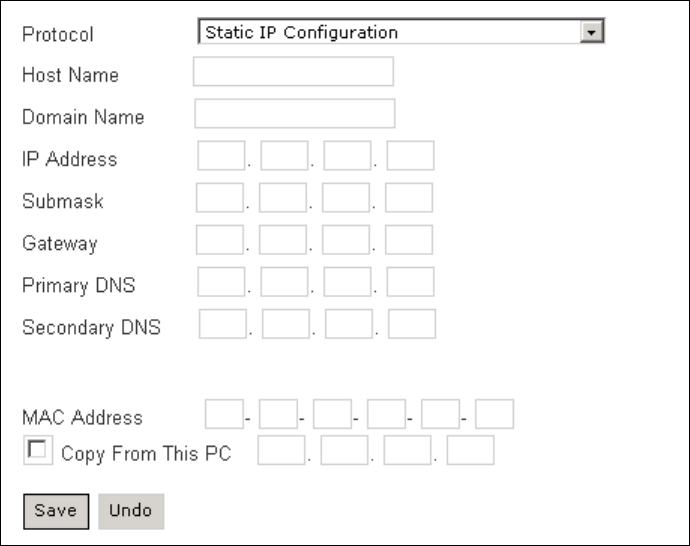Click the Save button
This screenshot has width=690, height=546.
[x=56, y=511]
